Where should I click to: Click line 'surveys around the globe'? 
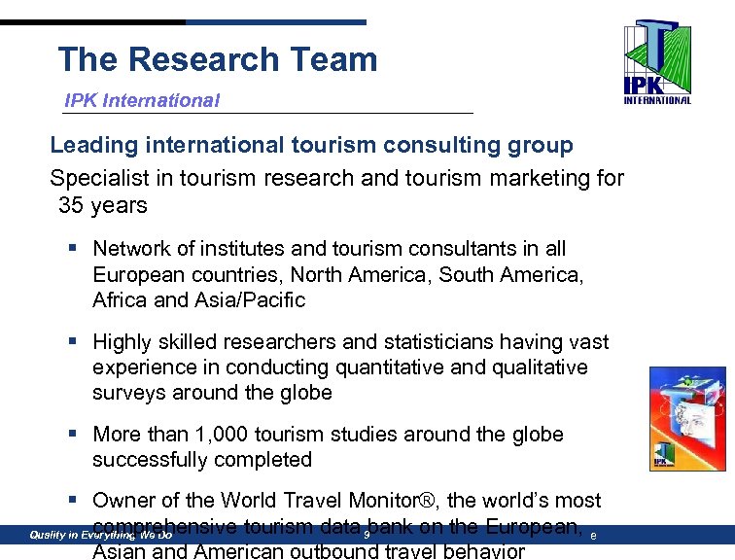[x=212, y=392]
